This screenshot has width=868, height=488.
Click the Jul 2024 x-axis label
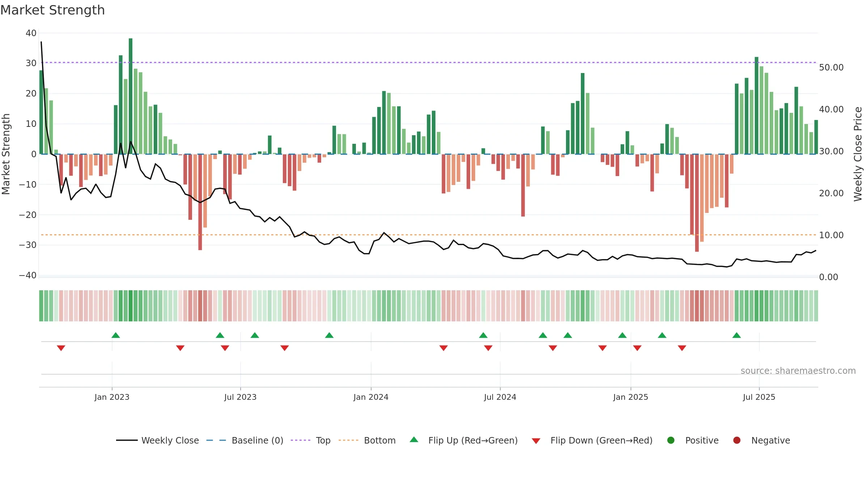pos(500,397)
